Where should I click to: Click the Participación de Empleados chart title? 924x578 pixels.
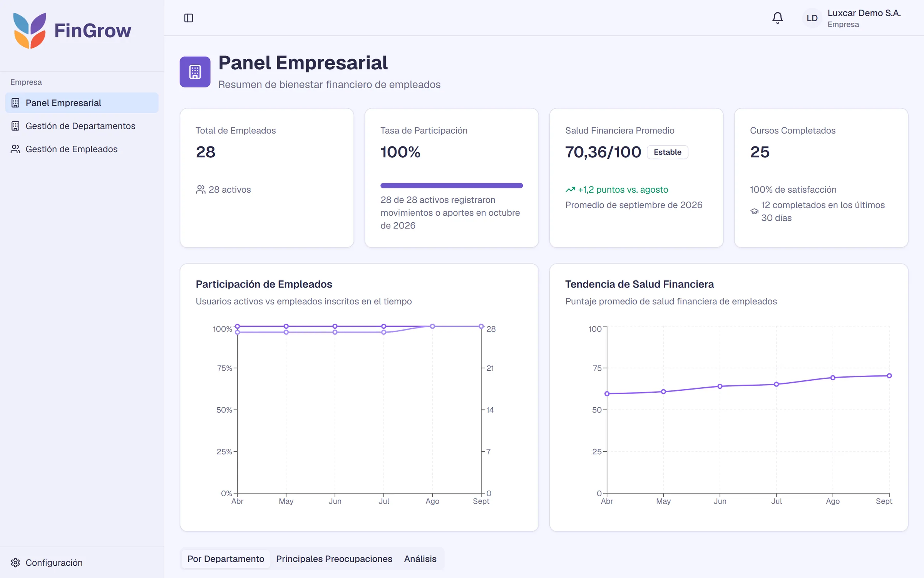264,284
